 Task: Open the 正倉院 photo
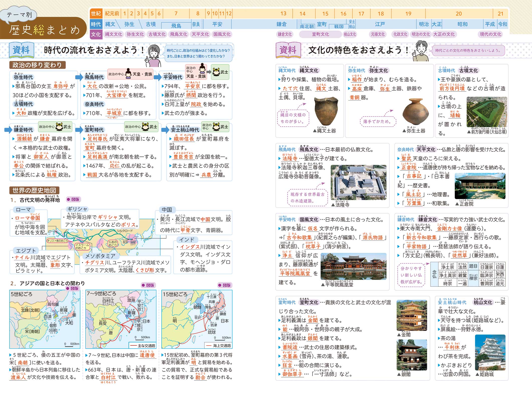(x=480, y=186)
